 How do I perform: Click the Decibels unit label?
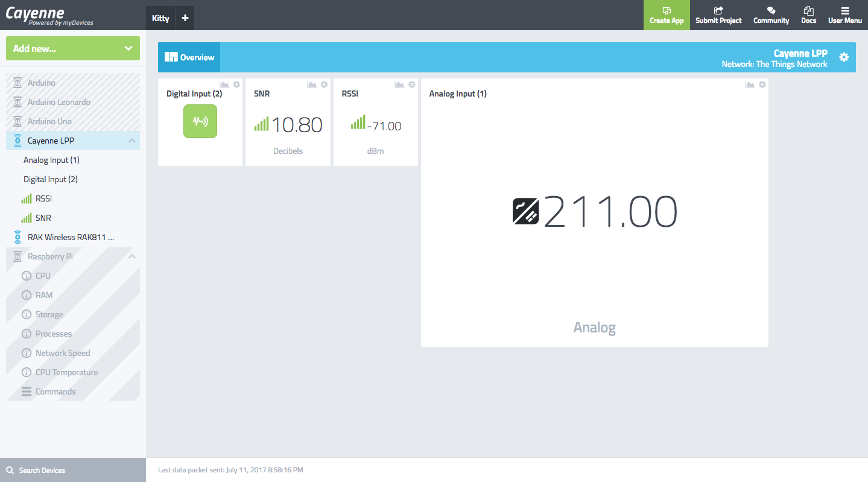pyautogui.click(x=288, y=151)
